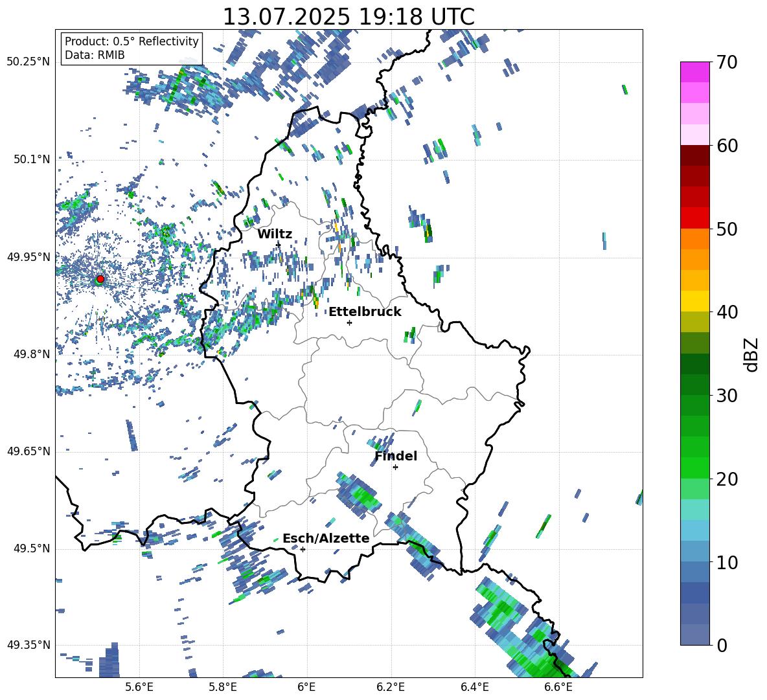767x700 pixels.
Task: Click the 50.25°N latitude label
Action: coord(29,62)
